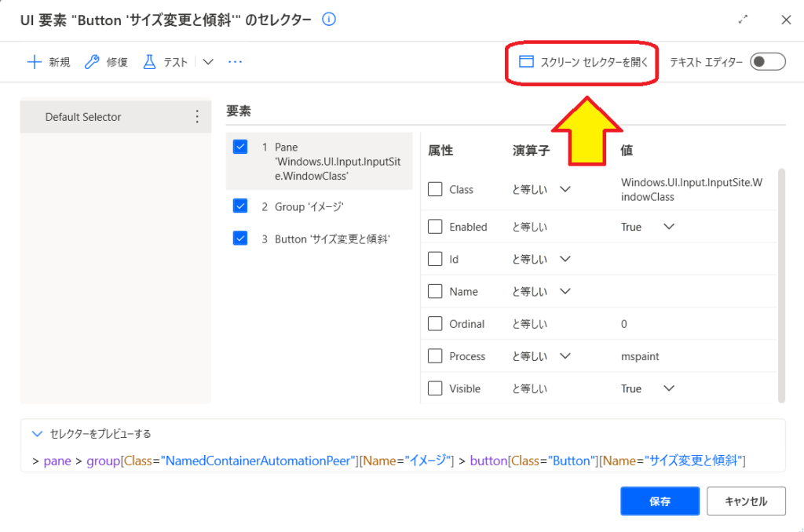
Task: Open the Enabled value True dropdown
Action: (668, 227)
